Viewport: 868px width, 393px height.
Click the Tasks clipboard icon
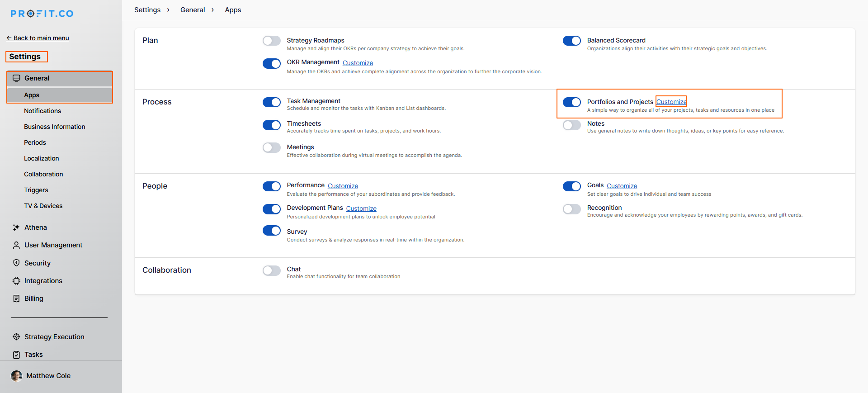coord(16,355)
